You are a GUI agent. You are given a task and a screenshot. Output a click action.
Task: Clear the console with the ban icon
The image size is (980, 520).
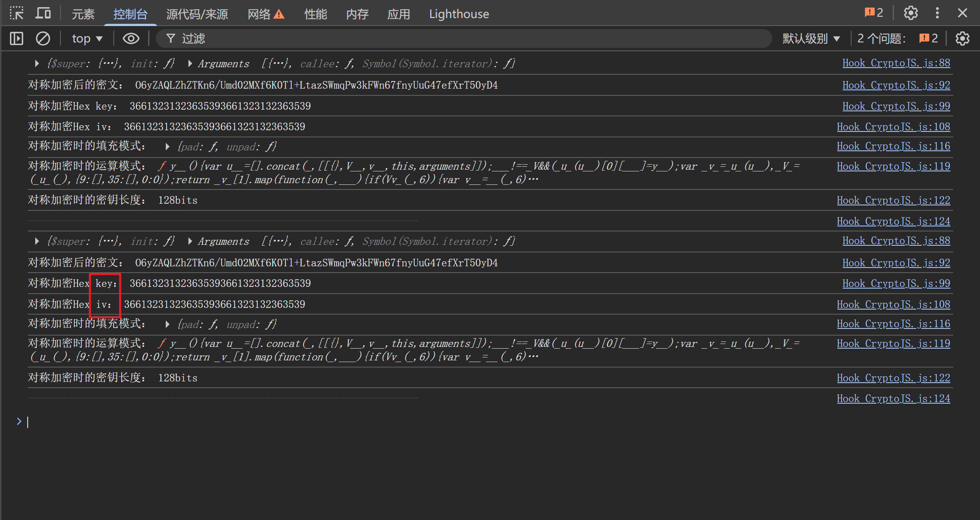pos(43,39)
